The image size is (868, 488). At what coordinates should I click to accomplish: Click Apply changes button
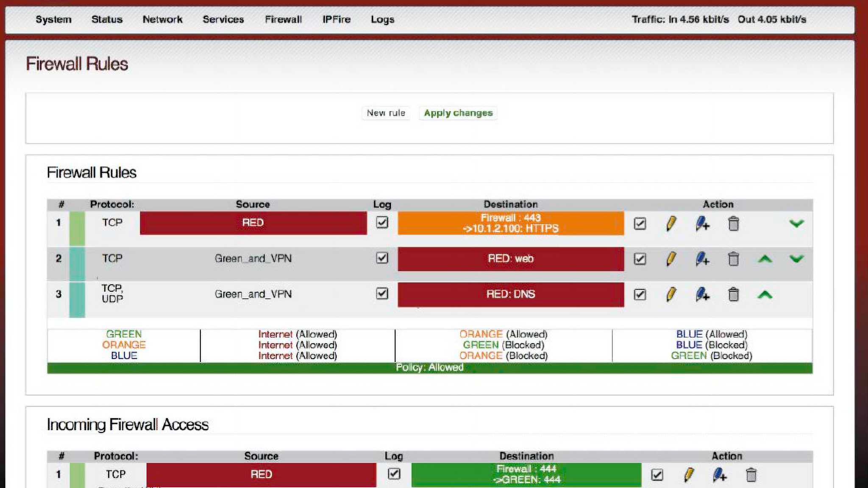pyautogui.click(x=458, y=113)
